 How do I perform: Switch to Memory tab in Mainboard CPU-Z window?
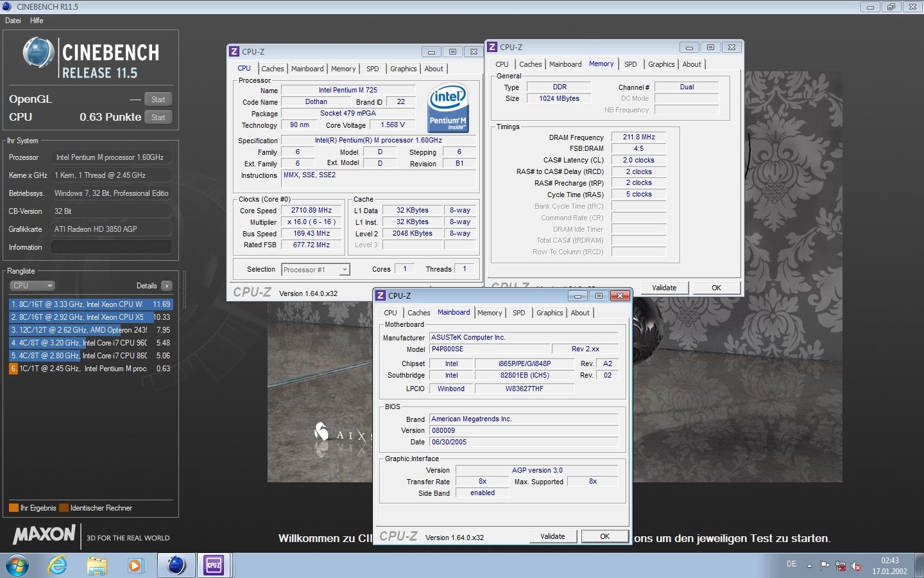490,313
